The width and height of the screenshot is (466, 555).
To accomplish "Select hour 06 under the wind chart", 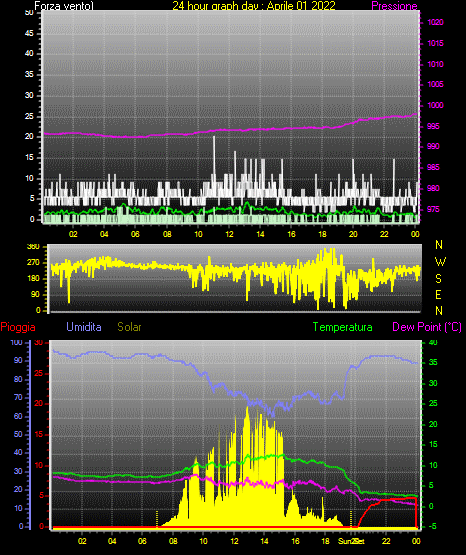I will point(135,234).
